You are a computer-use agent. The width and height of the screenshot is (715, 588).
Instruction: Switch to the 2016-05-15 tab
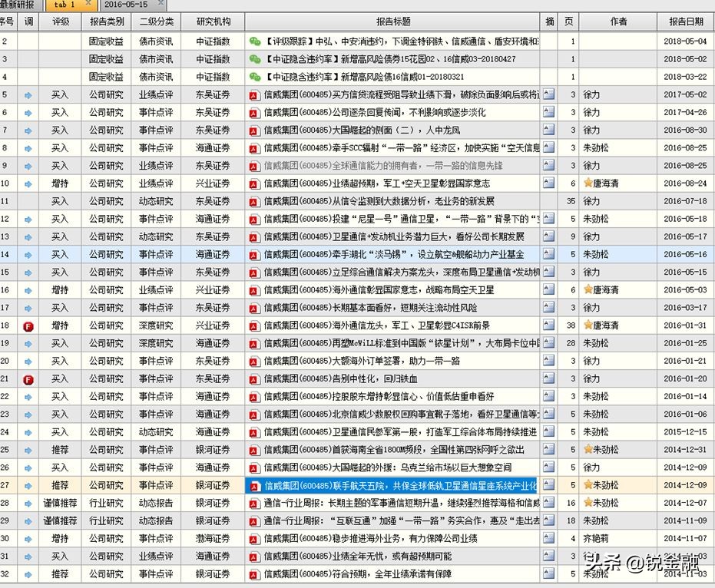(x=124, y=5)
